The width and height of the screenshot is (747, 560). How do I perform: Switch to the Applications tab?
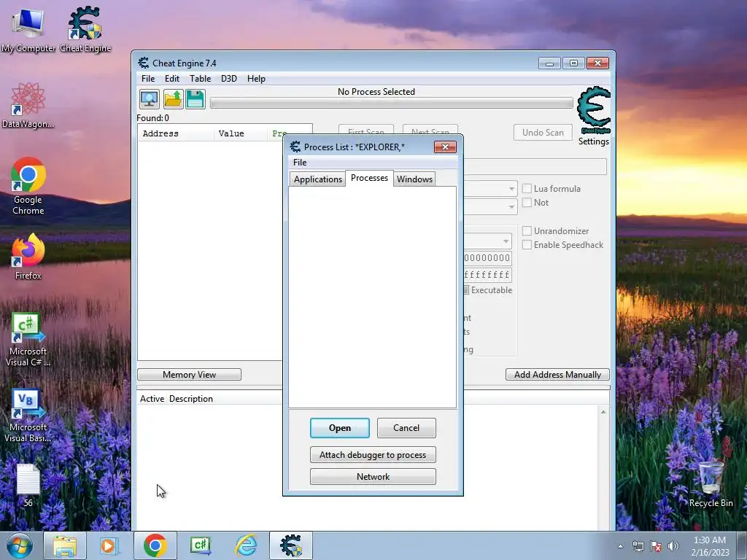[318, 179]
